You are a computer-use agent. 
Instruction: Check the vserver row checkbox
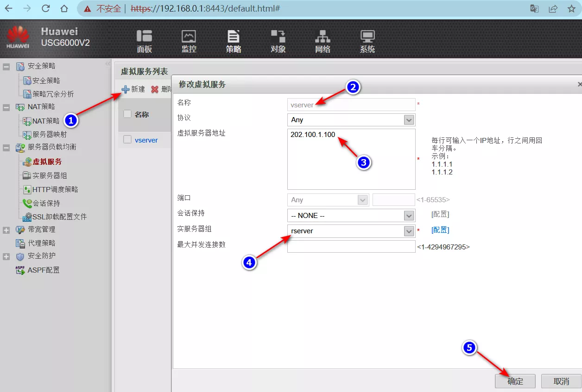click(x=127, y=140)
